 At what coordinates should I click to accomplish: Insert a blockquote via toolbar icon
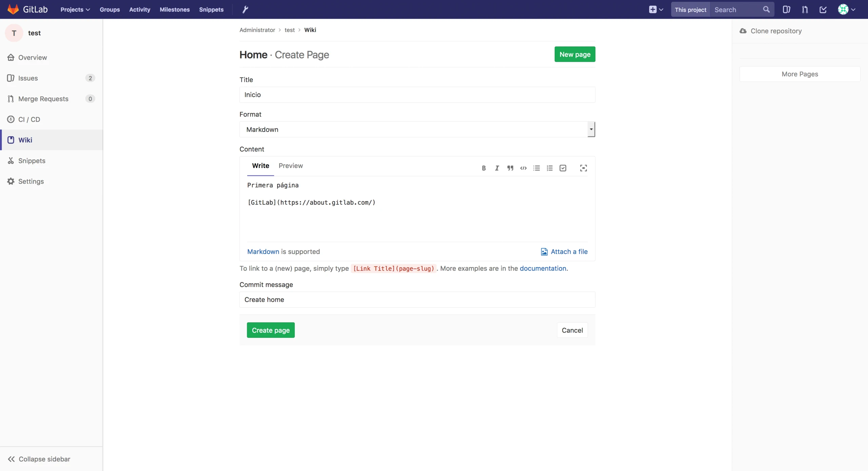coord(510,168)
